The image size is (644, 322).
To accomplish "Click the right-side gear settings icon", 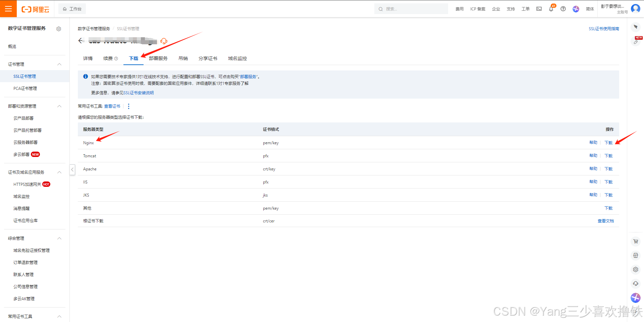I will pos(636,270).
